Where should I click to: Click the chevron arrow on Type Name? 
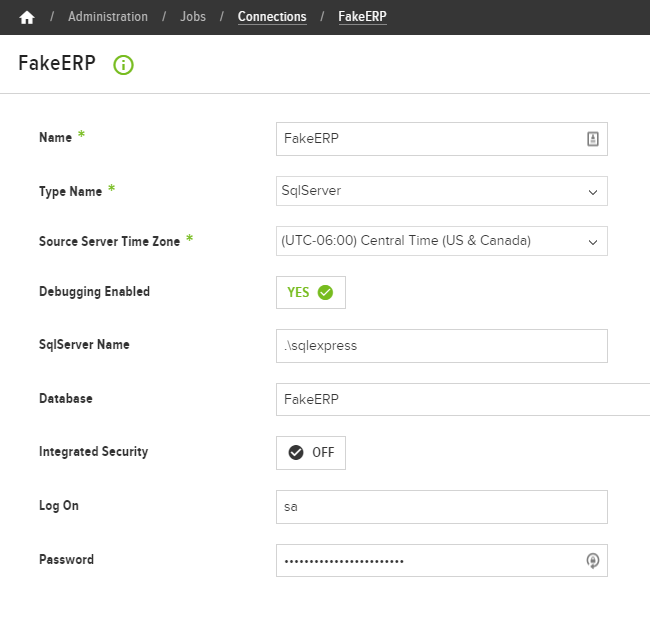[593, 192]
